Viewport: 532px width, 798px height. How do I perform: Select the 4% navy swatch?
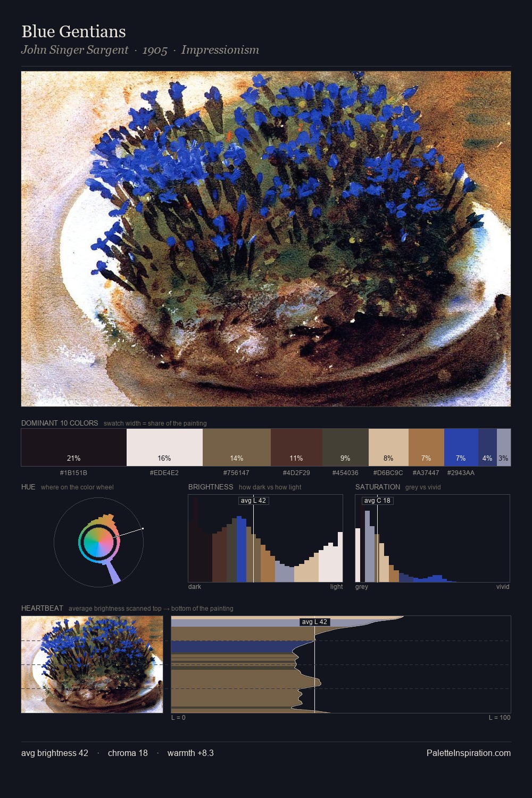[487, 447]
